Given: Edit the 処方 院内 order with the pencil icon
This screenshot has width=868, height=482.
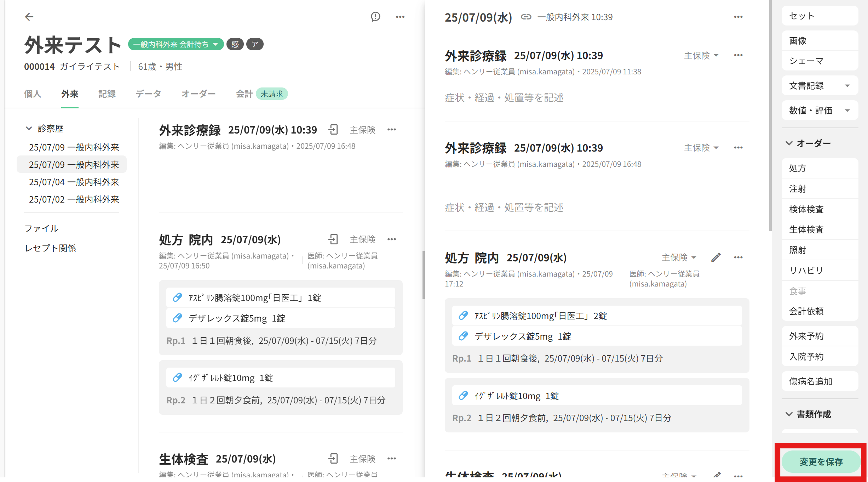Looking at the screenshot, I should pos(716,257).
